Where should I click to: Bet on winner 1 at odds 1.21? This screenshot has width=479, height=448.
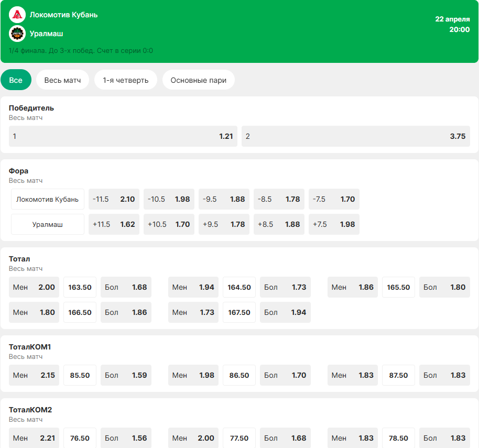pos(123,136)
